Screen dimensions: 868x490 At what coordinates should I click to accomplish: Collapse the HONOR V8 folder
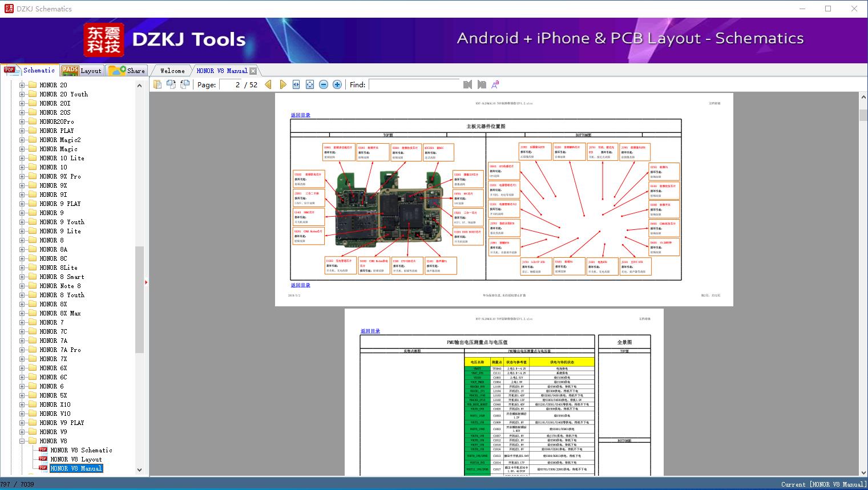[x=22, y=441]
